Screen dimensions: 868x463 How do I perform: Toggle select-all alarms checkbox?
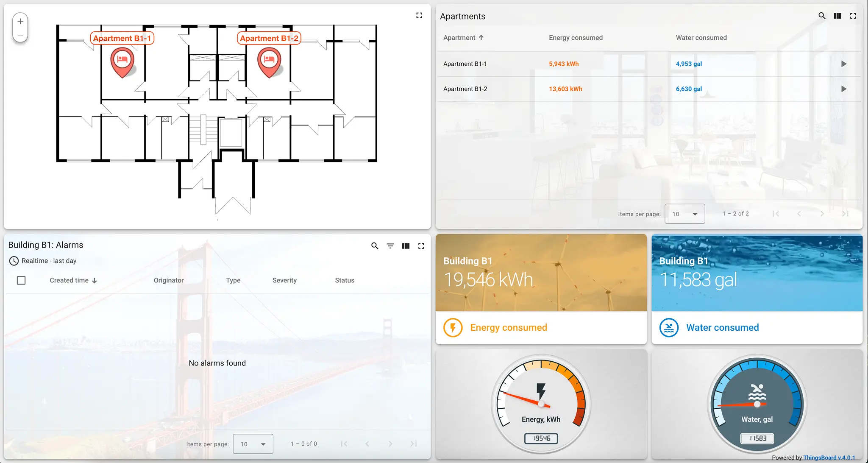(21, 280)
